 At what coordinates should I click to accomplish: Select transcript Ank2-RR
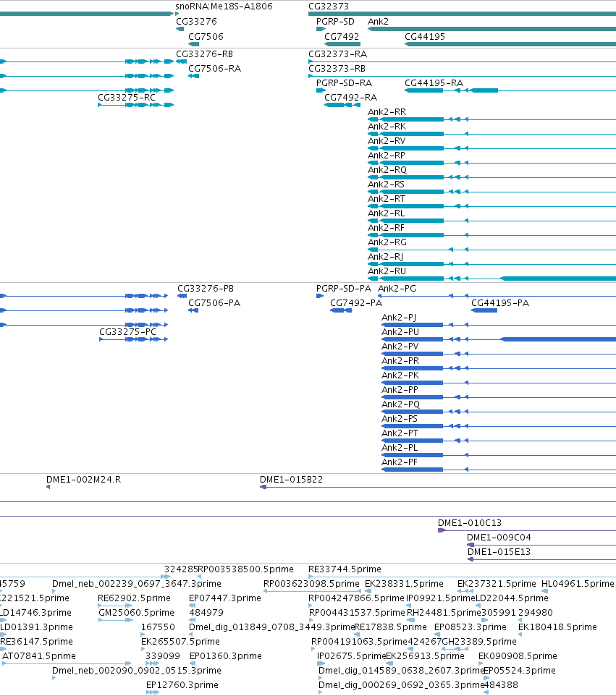click(387, 112)
